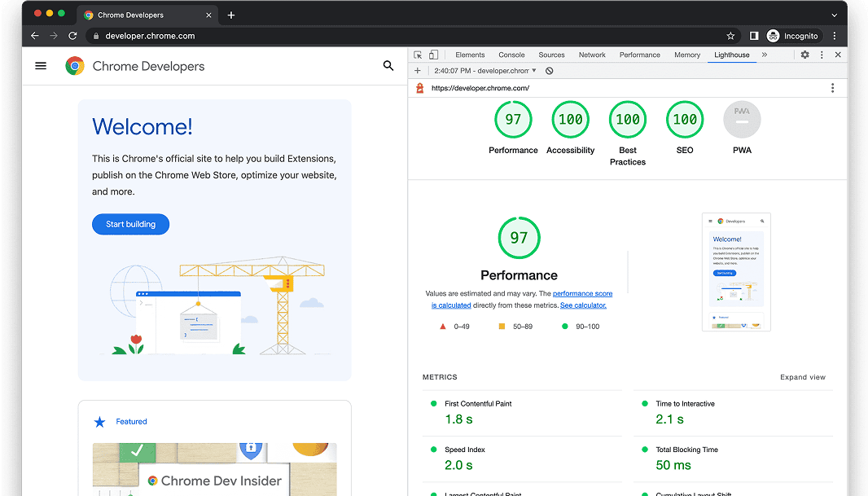The height and width of the screenshot is (496, 868).
Task: Open the Lighthouse report tools menu
Action: [832, 88]
